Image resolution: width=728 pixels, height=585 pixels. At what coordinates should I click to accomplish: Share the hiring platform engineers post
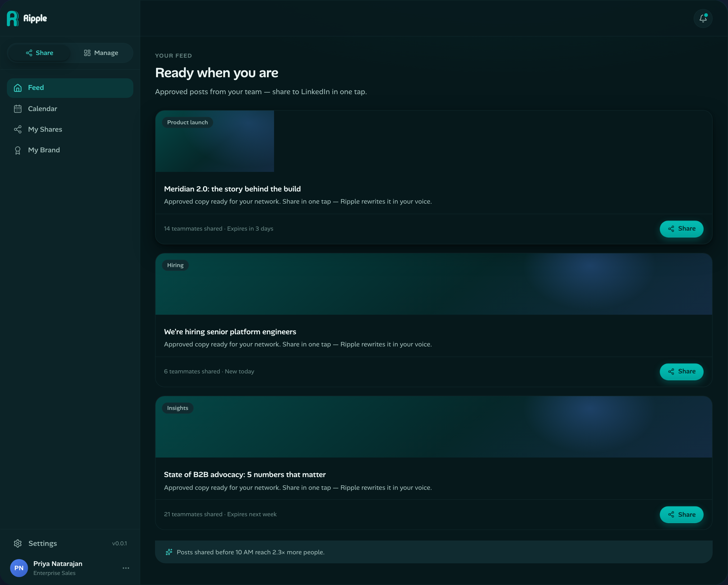coord(681,372)
